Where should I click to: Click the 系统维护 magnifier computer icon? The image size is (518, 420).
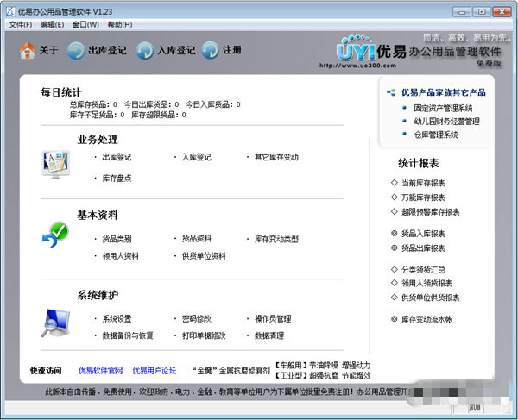pyautogui.click(x=55, y=321)
